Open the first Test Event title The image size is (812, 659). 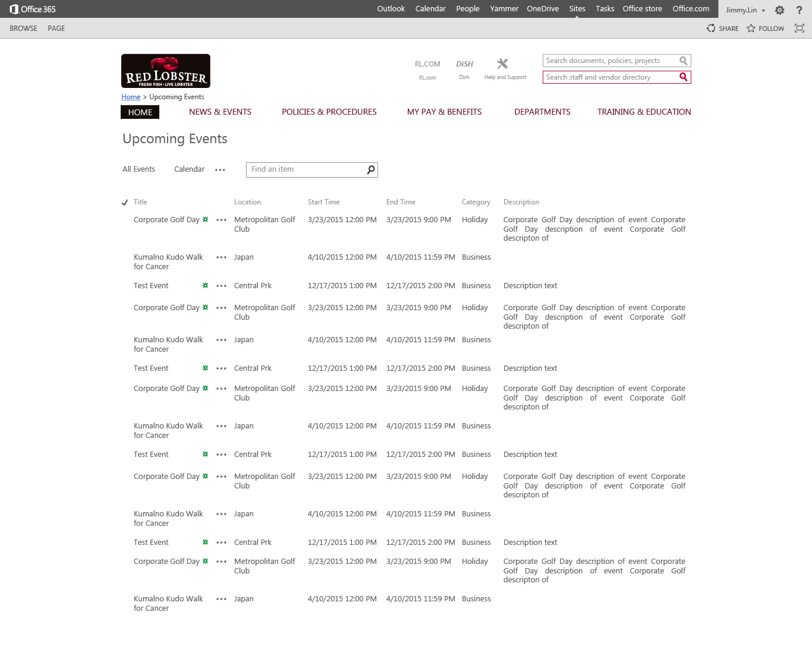click(x=151, y=286)
